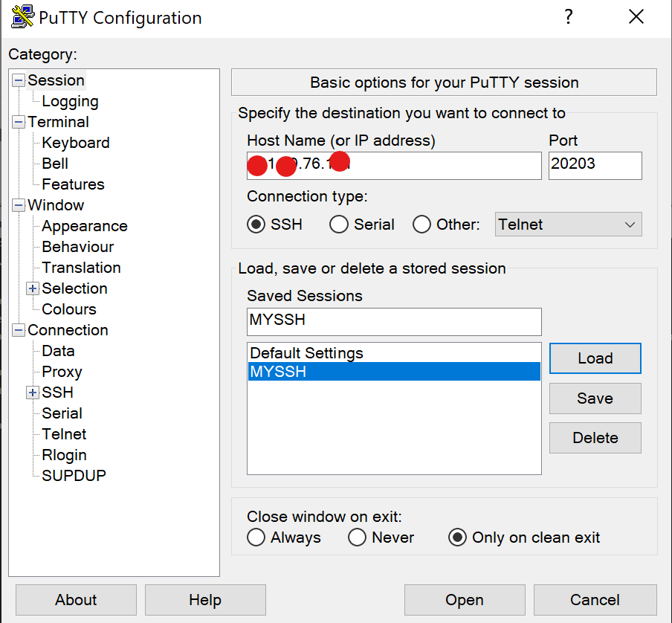Screen dimensions: 672x623
Task: Collapse the Terminal category node
Action: 18,122
